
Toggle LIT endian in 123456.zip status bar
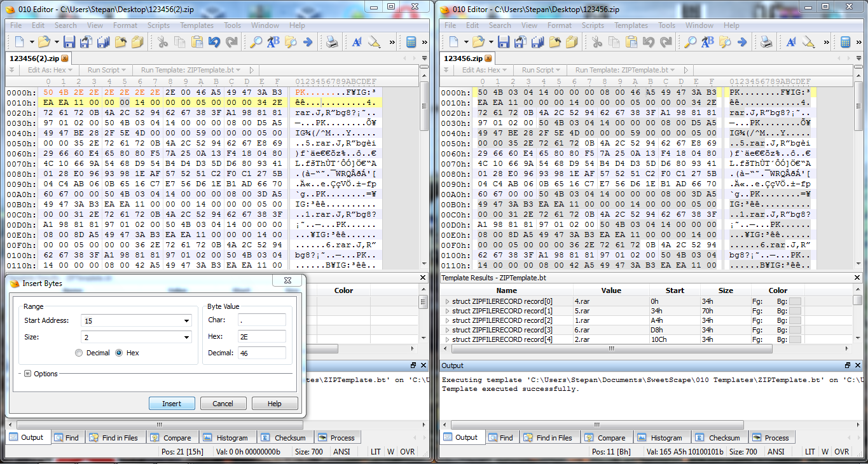(809, 452)
